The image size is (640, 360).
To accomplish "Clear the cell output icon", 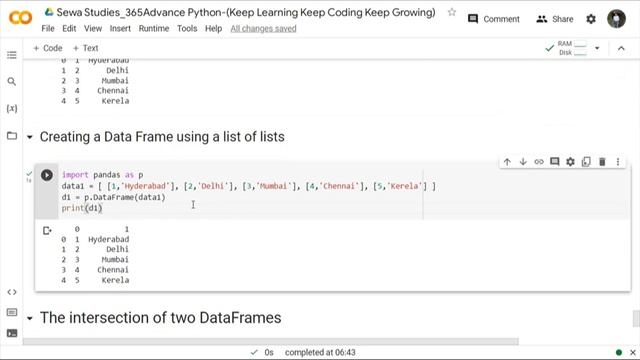I will click(x=47, y=231).
